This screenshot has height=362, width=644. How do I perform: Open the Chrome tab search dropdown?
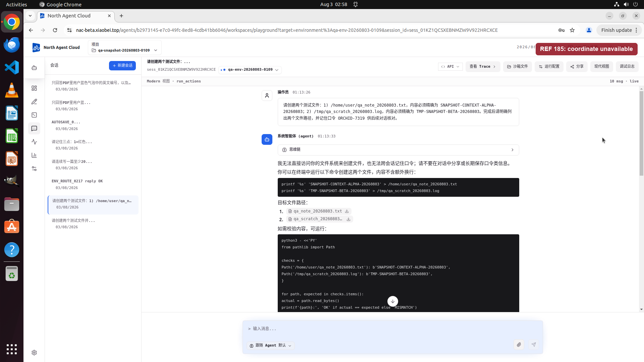(30, 16)
